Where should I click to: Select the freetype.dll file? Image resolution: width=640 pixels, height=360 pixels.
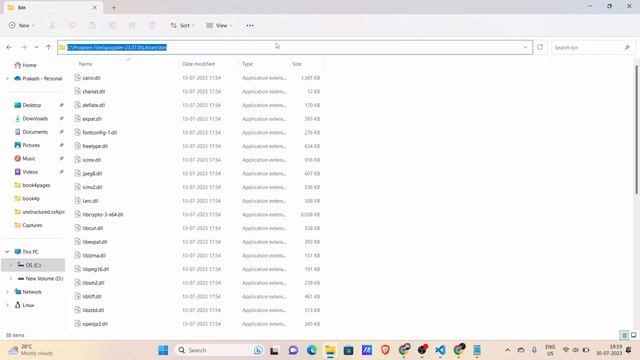coord(95,146)
